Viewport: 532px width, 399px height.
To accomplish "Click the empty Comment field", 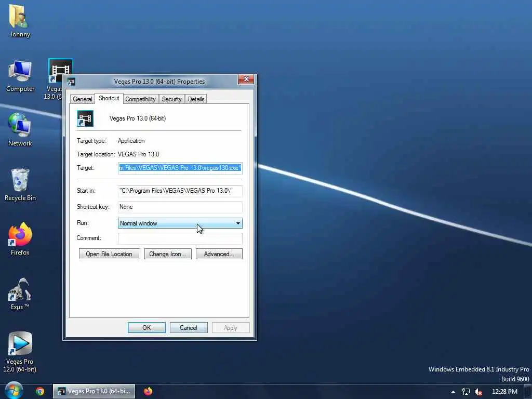I will 180,238.
